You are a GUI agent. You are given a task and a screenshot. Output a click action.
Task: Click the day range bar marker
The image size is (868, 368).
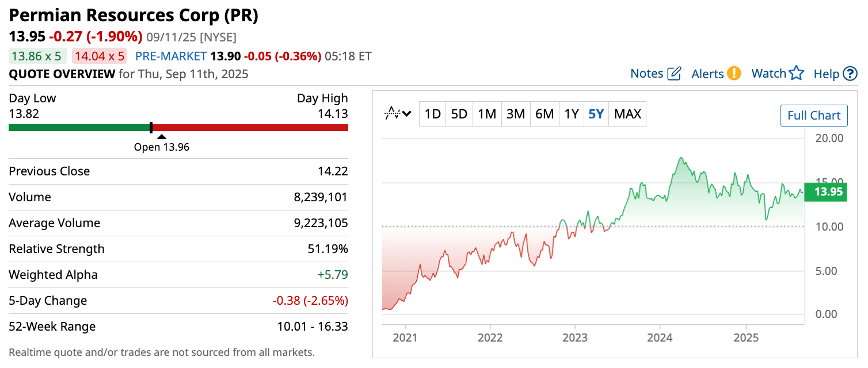151,127
